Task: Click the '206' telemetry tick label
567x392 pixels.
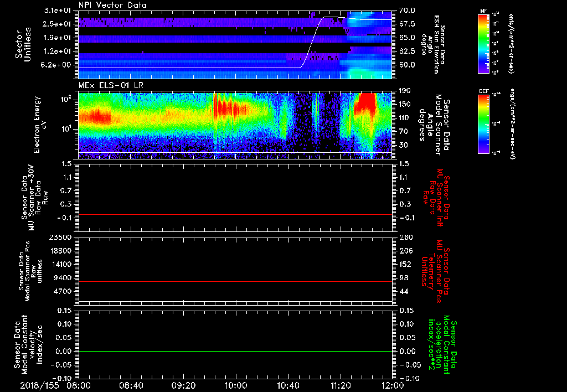Action: (x=405, y=251)
